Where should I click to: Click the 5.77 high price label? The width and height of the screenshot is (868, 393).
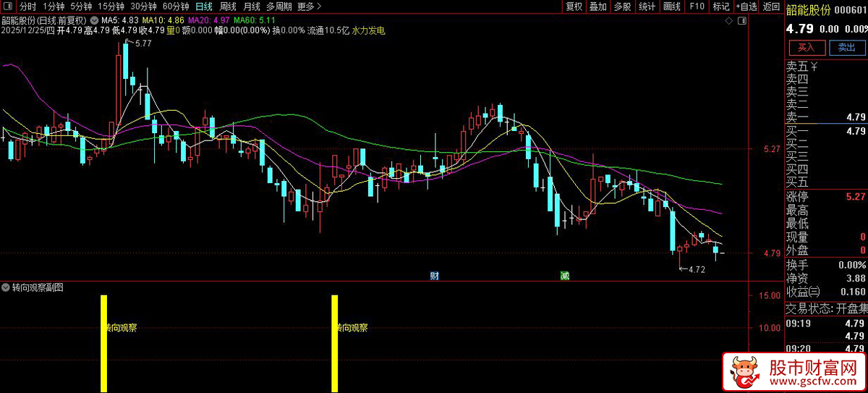143,43
